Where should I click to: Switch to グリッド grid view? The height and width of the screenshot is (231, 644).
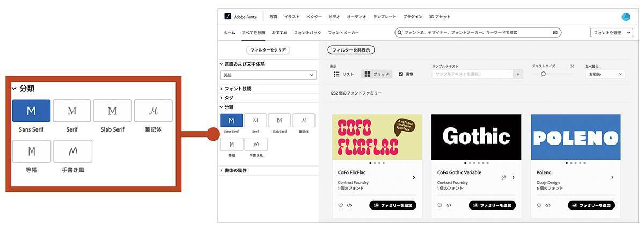click(376, 74)
